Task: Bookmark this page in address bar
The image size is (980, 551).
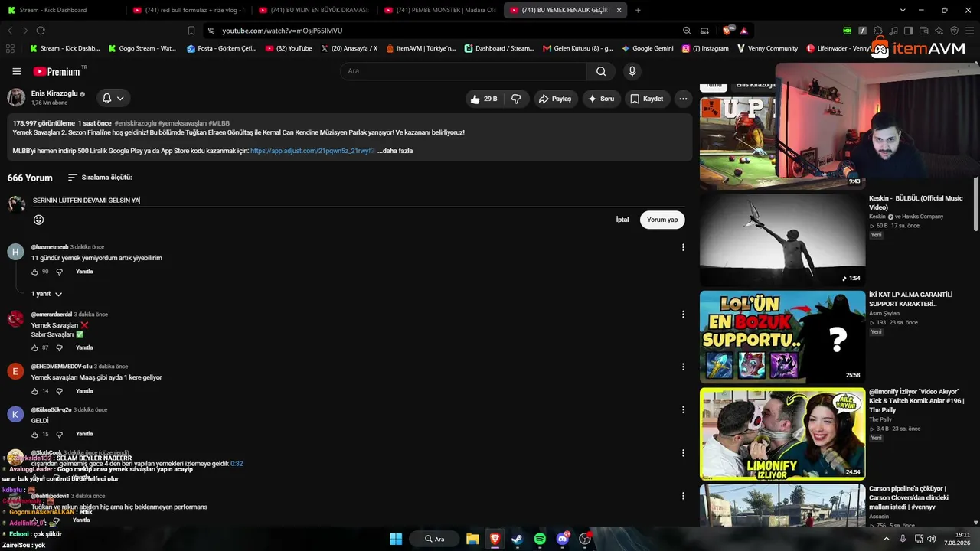Action: pyautogui.click(x=191, y=31)
